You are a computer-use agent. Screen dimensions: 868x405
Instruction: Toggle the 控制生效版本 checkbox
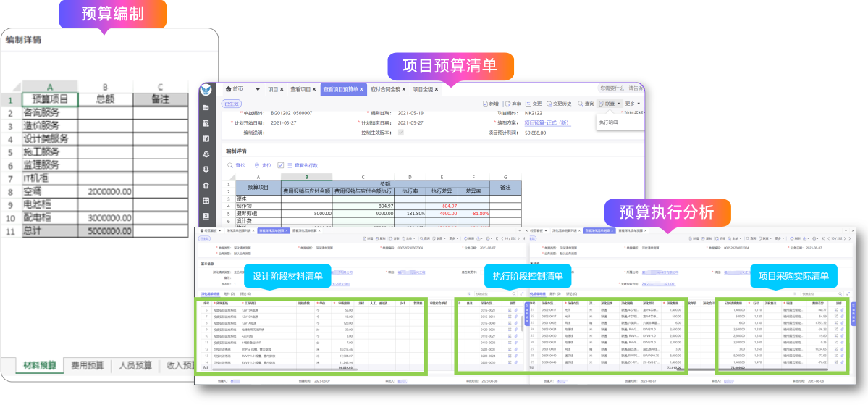(x=401, y=133)
